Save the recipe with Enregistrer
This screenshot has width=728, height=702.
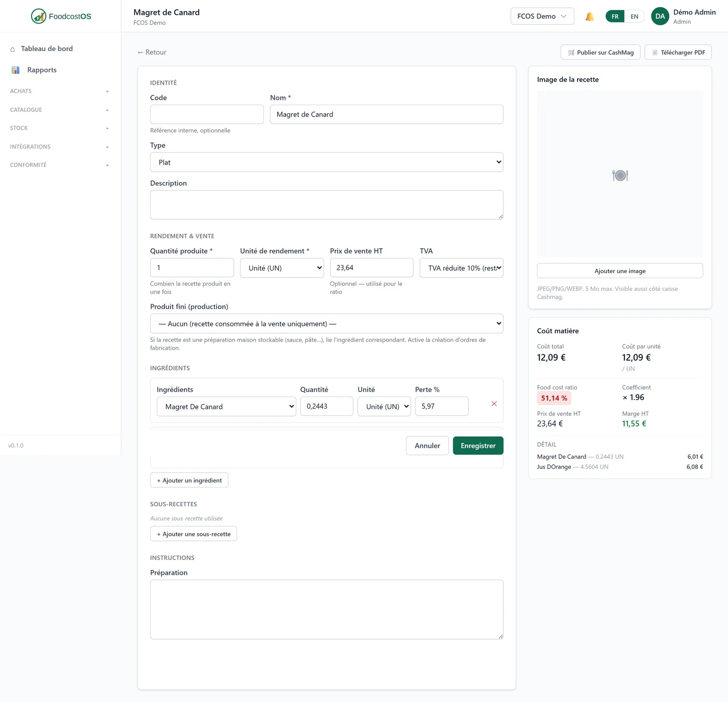tap(478, 446)
